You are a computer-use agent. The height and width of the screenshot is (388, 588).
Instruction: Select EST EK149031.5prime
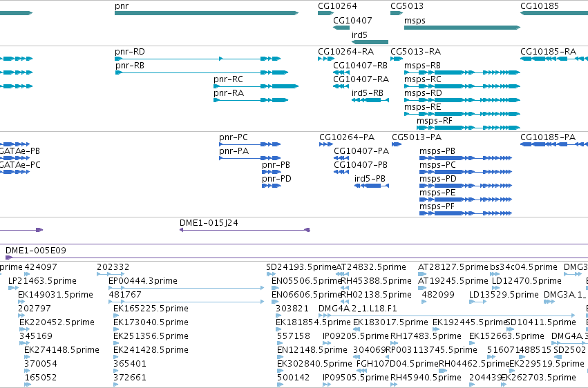[x=21, y=302]
